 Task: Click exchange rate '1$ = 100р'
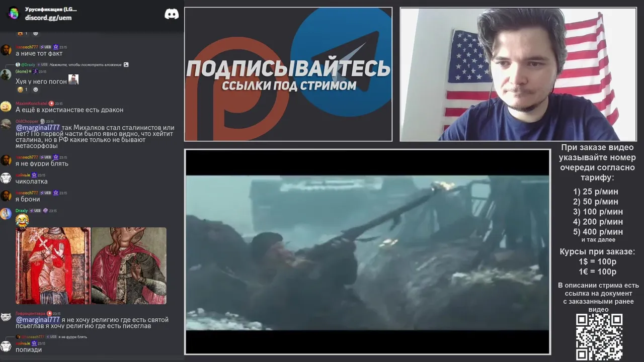click(x=598, y=262)
